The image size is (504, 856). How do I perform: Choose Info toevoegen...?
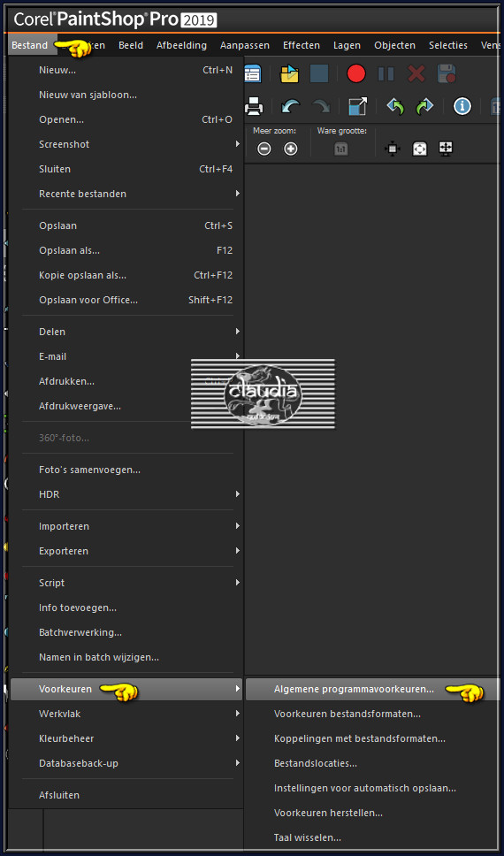[x=127, y=608]
